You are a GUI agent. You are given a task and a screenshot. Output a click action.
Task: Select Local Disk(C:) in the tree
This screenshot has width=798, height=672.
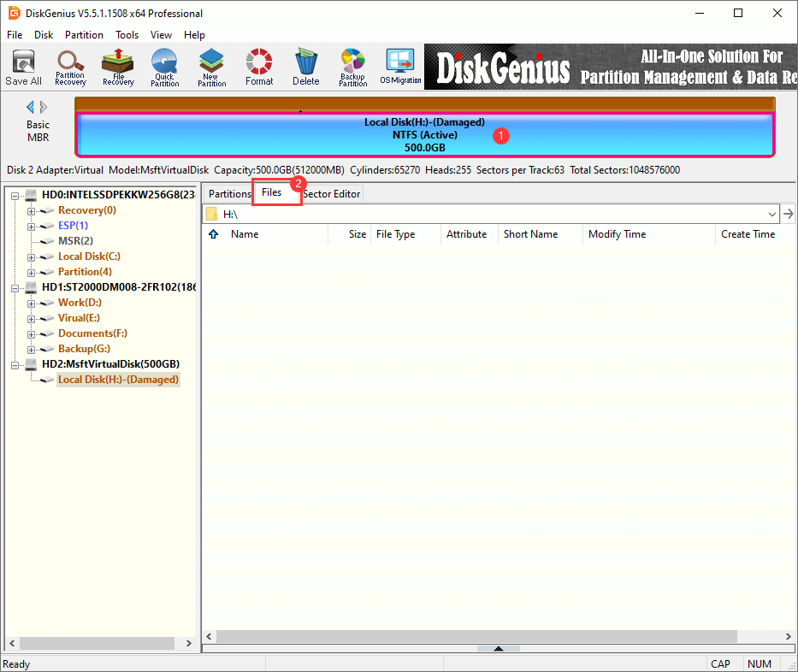point(89,256)
